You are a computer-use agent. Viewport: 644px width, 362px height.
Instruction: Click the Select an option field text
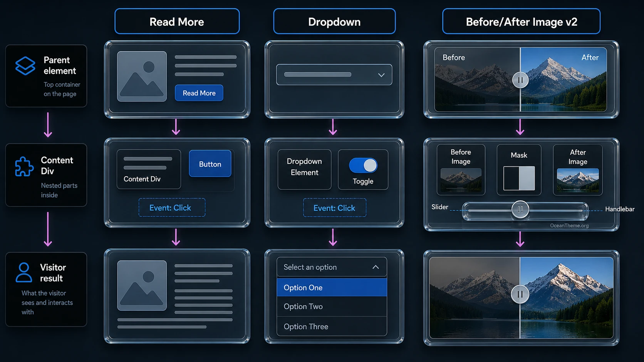(310, 267)
